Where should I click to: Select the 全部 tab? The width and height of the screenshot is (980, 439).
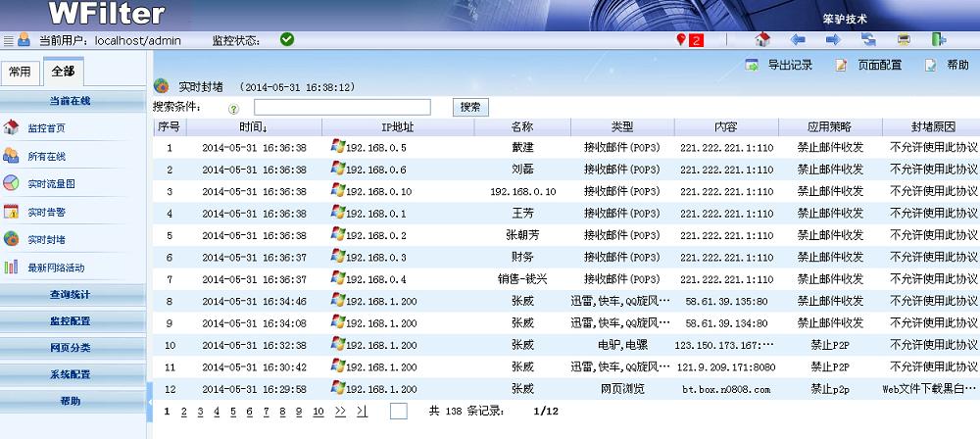tap(63, 72)
